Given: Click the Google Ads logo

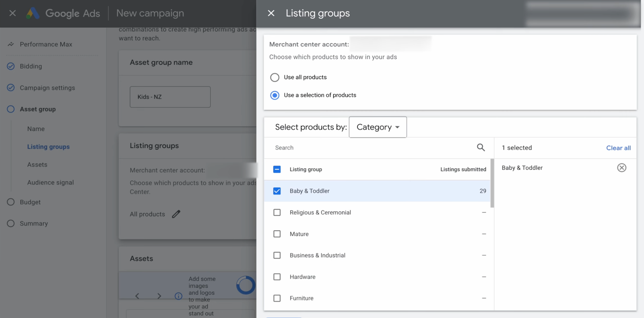Looking at the screenshot, I should pos(33,13).
